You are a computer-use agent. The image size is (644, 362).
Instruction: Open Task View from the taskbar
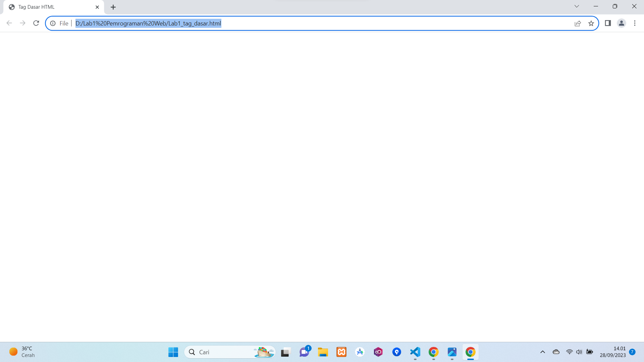(x=285, y=352)
